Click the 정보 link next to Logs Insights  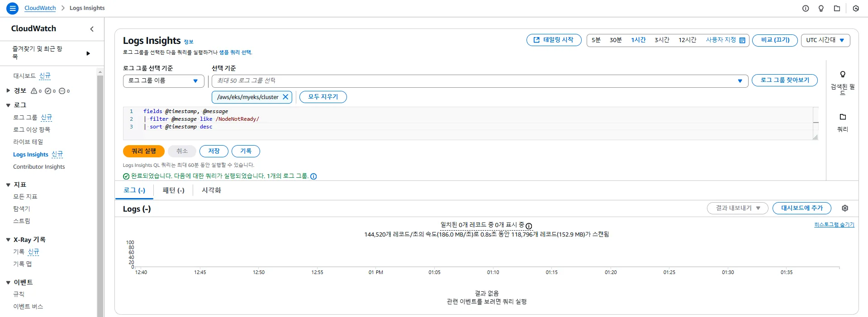pos(189,42)
